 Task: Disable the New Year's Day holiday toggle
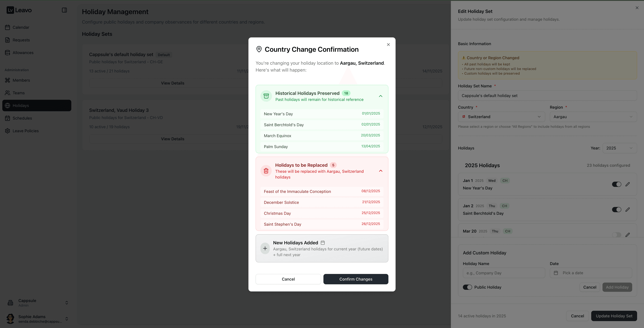tap(616, 184)
